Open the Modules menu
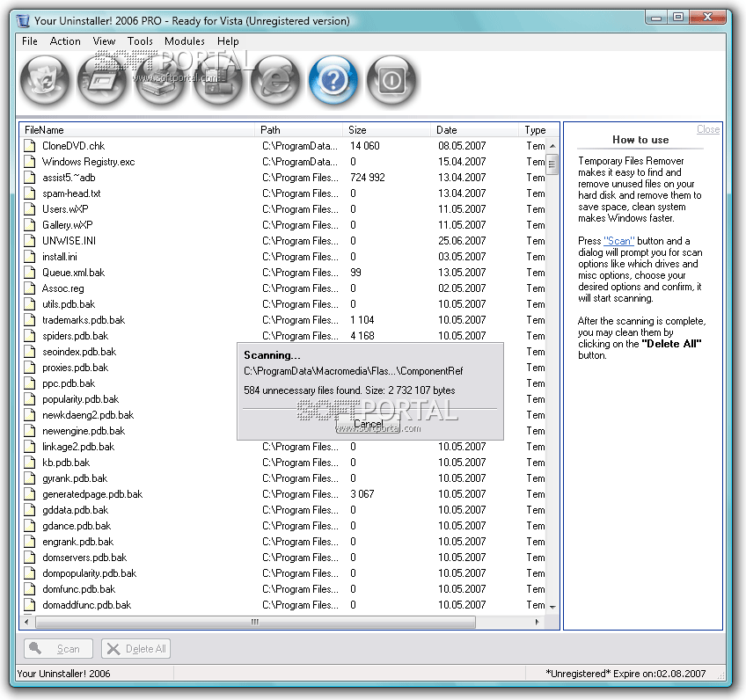This screenshot has width=746, height=700. click(185, 41)
